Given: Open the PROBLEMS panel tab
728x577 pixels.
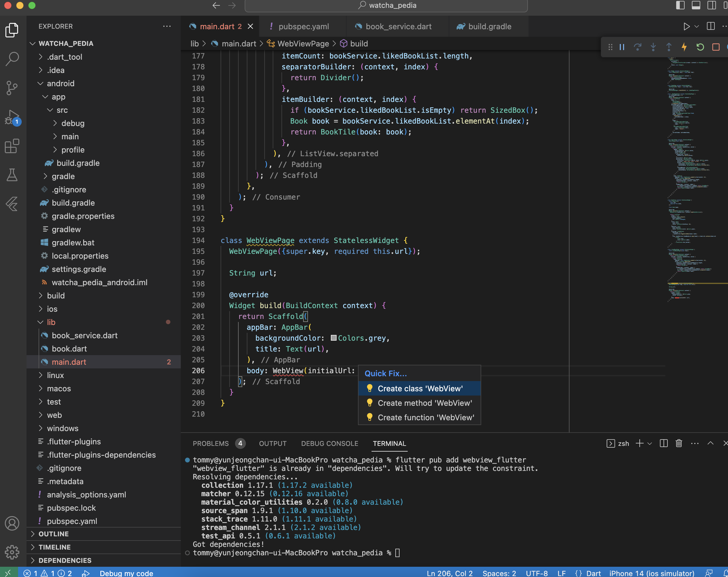Looking at the screenshot, I should [219, 443].
